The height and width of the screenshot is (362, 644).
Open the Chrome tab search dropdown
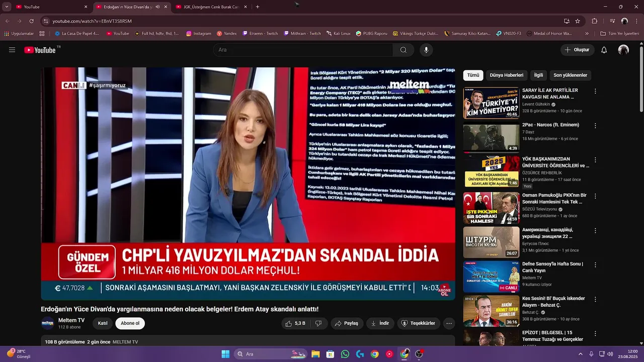point(7,7)
